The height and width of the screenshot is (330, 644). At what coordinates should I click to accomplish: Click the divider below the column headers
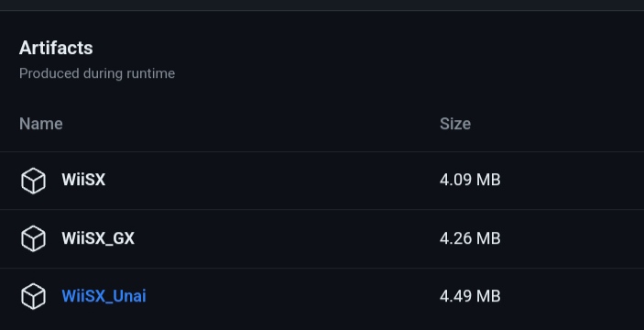tap(322, 151)
